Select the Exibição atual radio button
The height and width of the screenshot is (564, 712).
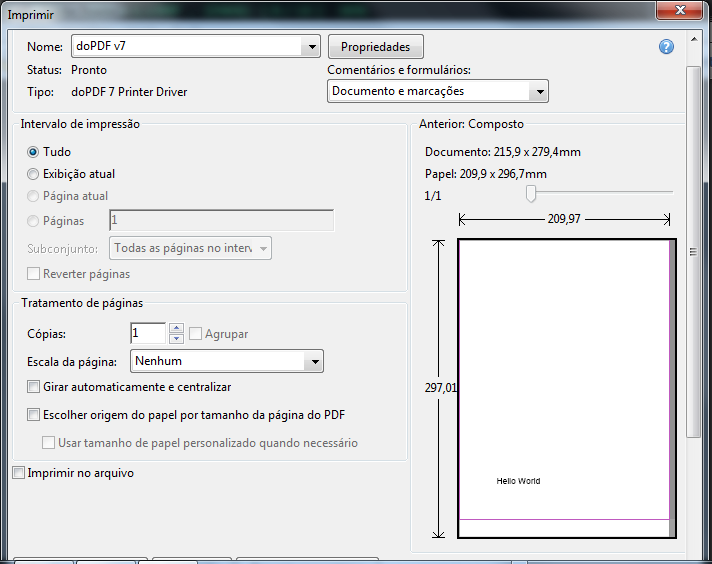tap(33, 174)
